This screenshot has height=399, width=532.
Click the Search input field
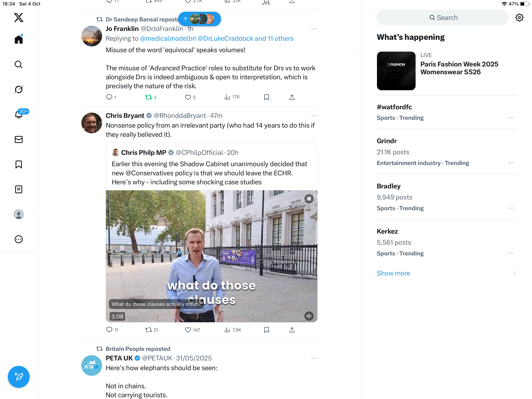pyautogui.click(x=442, y=18)
